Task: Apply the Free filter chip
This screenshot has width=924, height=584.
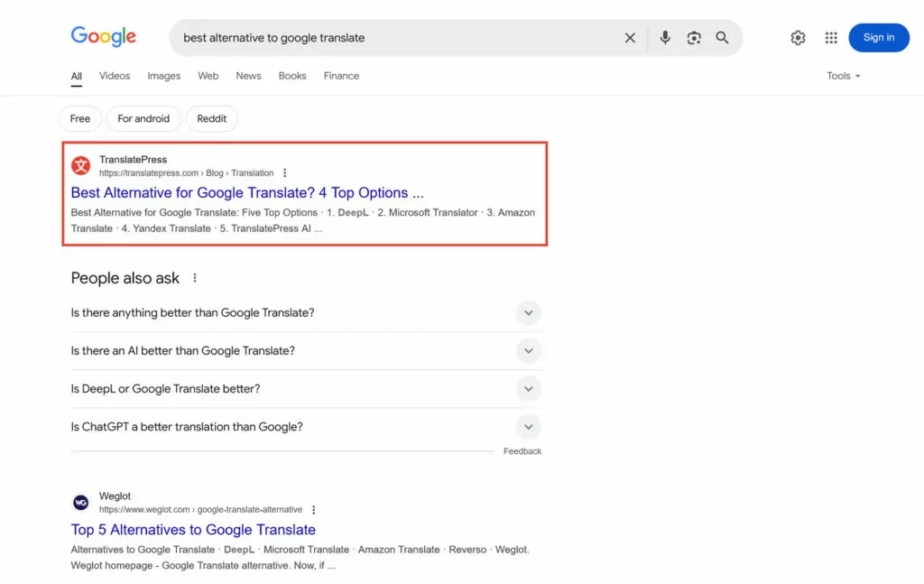Action: point(80,118)
